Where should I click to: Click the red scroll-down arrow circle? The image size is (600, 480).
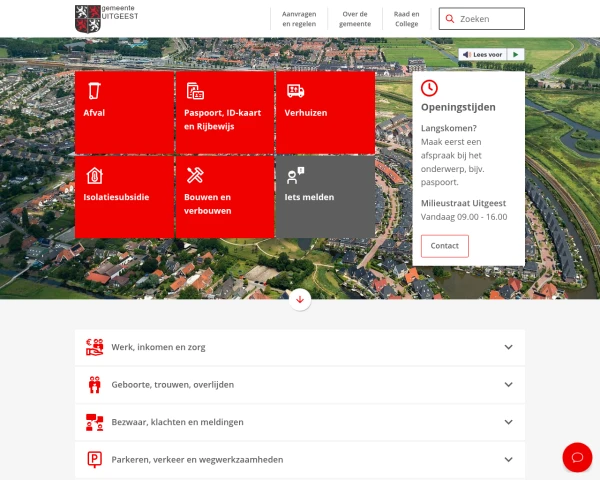coord(300,300)
